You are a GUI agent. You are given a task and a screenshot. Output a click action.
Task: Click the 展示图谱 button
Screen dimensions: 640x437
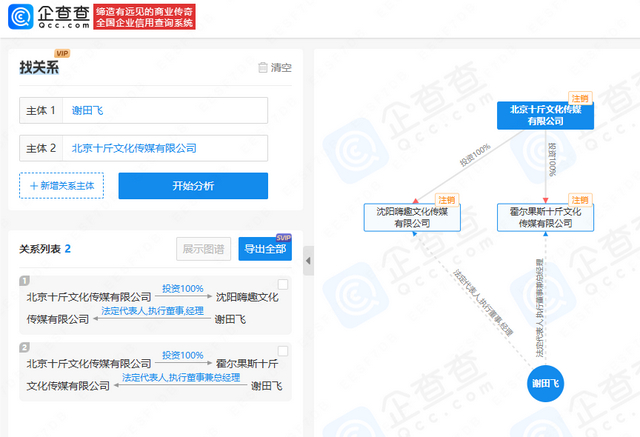[204, 250]
